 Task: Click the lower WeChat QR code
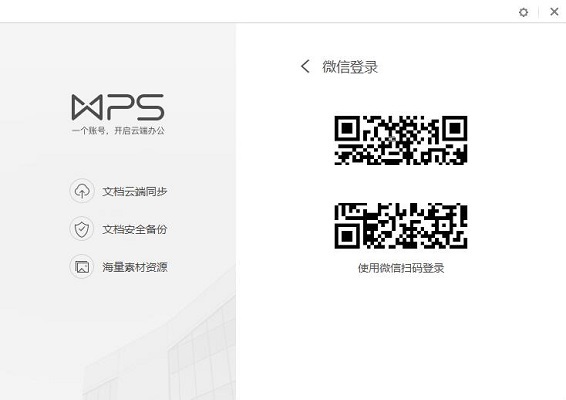[x=401, y=226]
